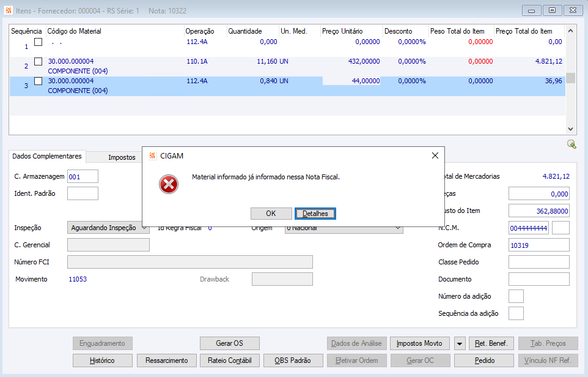Click the Impostos Movto button
Viewport: 588px width, 377px height.
(x=420, y=343)
